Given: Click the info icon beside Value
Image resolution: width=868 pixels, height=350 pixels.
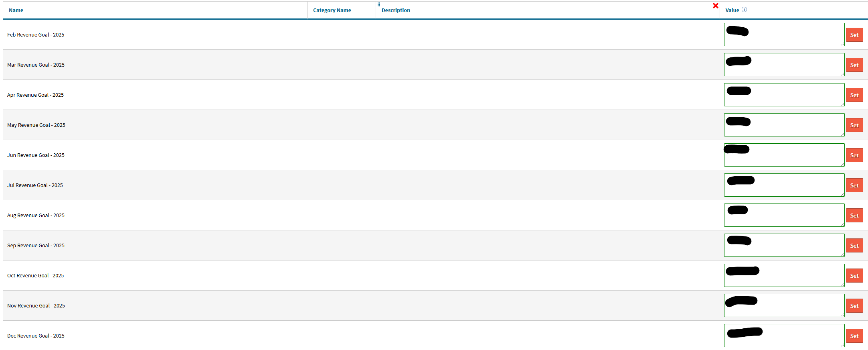Looking at the screenshot, I should click(x=744, y=10).
